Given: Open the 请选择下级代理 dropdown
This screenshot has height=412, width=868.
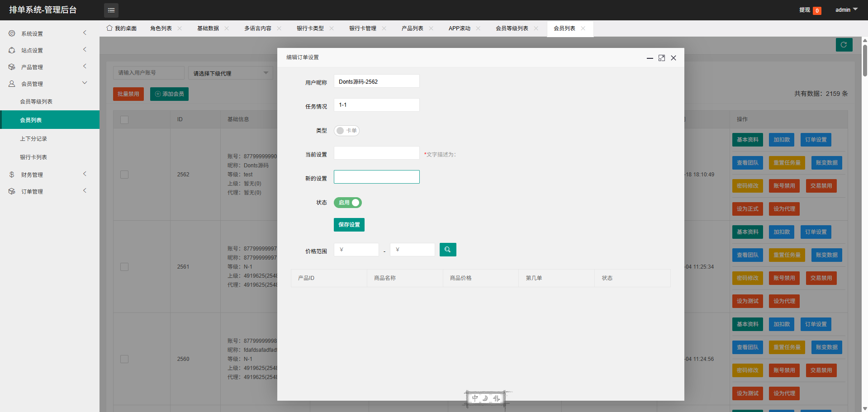Looking at the screenshot, I should tap(230, 73).
